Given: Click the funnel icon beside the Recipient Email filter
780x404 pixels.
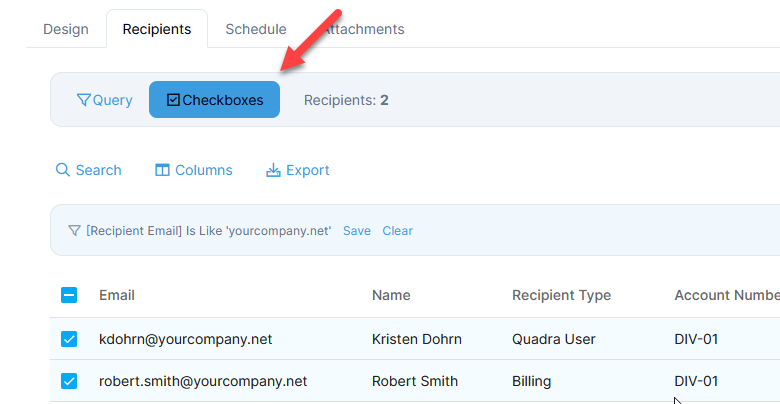Looking at the screenshot, I should click(x=74, y=231).
